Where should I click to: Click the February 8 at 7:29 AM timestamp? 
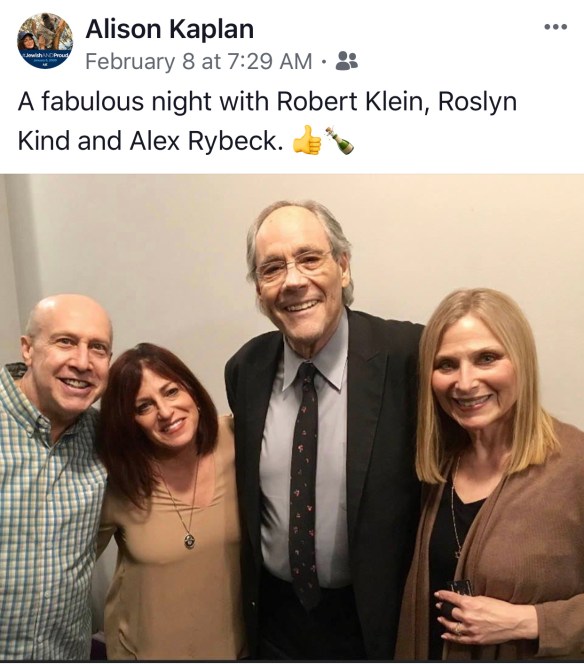pyautogui.click(x=199, y=61)
